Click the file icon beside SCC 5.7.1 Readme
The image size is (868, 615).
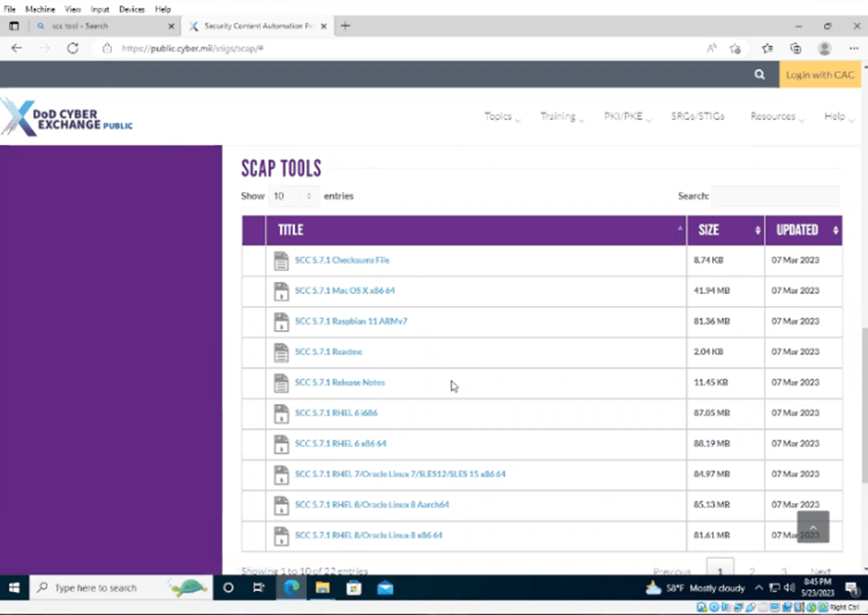coord(281,352)
